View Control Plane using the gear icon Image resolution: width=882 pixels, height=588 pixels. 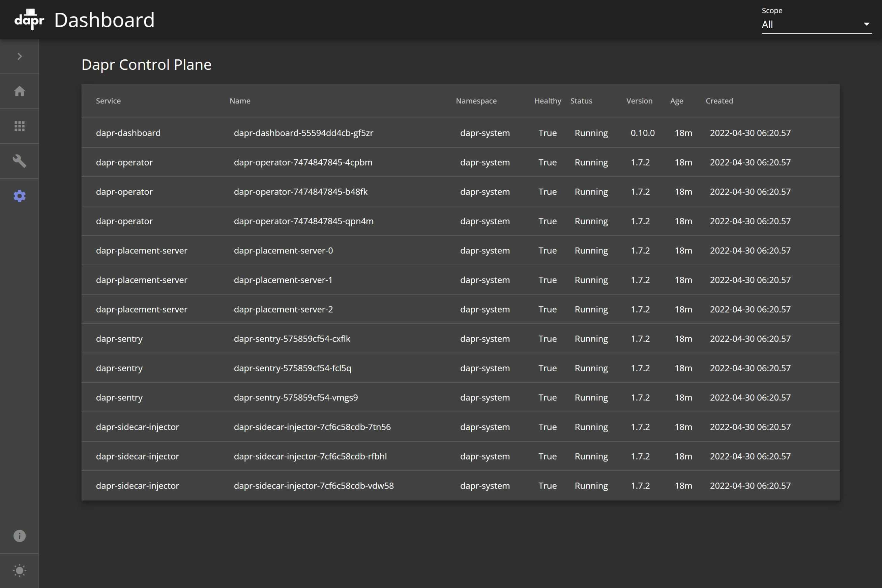(20, 195)
